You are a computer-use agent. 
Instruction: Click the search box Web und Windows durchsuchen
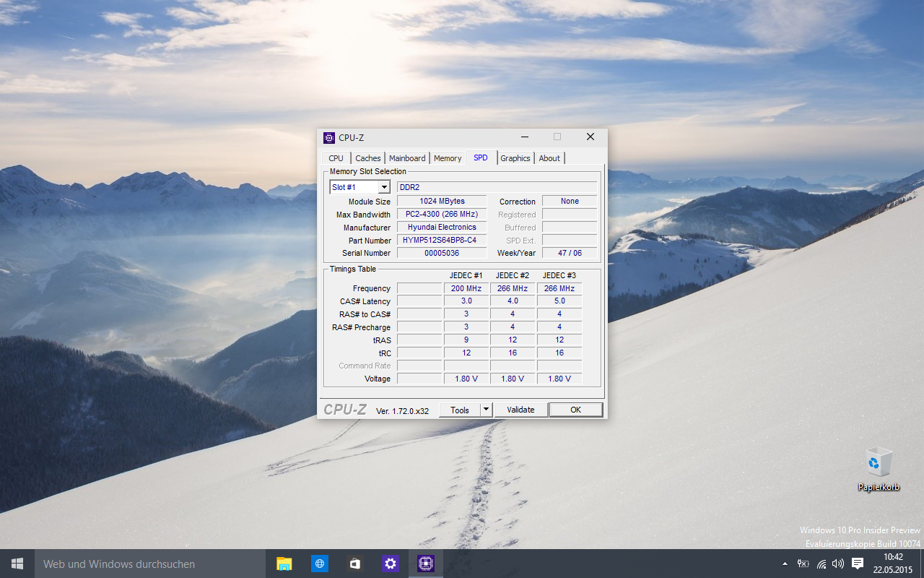(x=150, y=564)
